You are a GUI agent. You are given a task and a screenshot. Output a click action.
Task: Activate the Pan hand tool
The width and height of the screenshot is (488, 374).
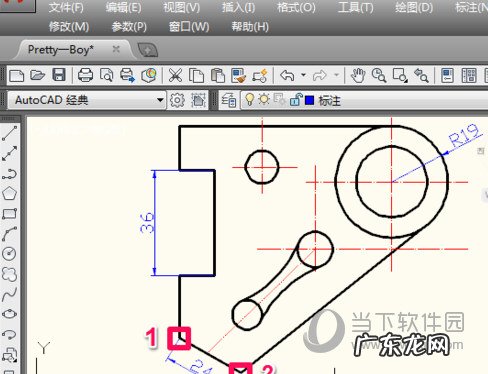tap(358, 75)
